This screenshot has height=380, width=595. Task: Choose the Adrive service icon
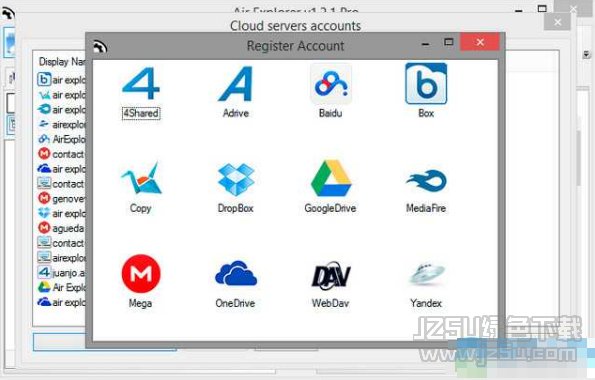(236, 84)
